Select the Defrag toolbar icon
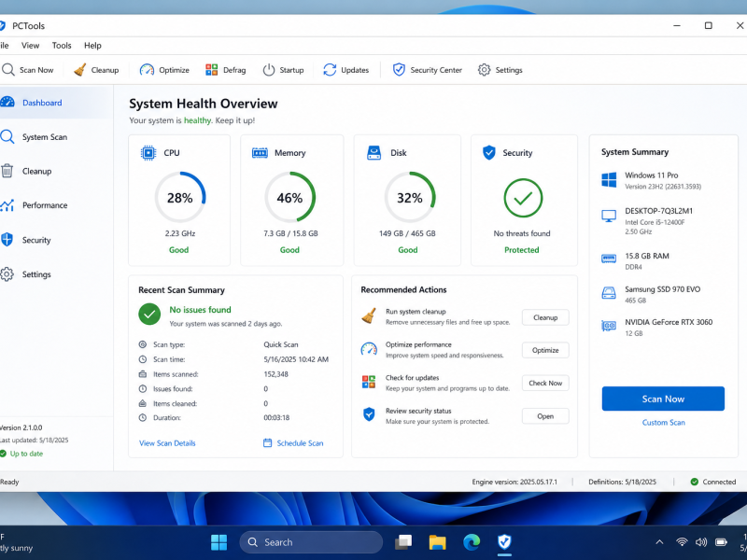 point(212,70)
